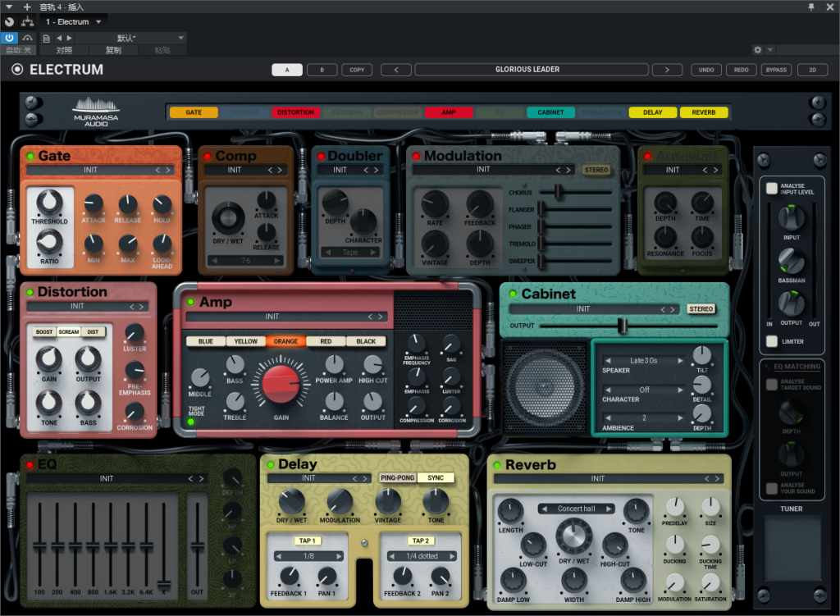
Task: Select the DISTORTION chain tab
Action: [x=295, y=112]
